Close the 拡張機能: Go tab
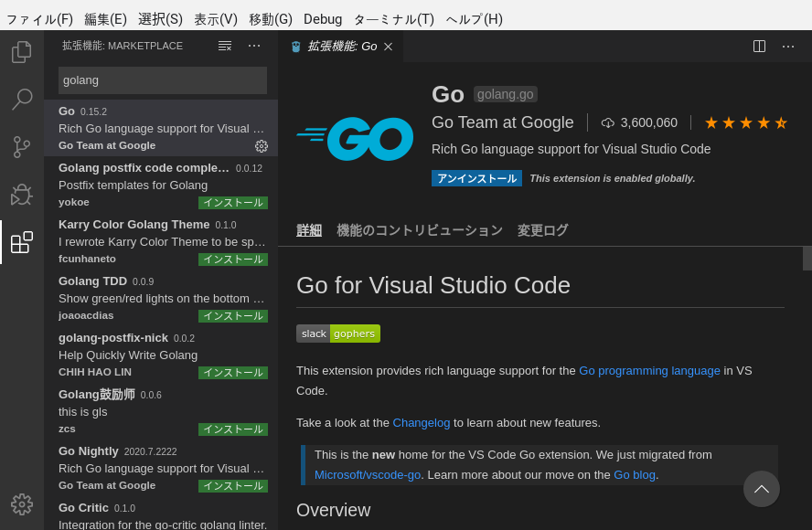Screen dimensions: 812x530 (x=388, y=47)
